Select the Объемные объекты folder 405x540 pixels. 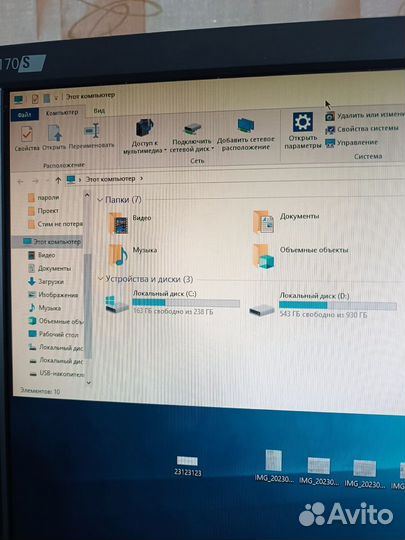point(301,256)
